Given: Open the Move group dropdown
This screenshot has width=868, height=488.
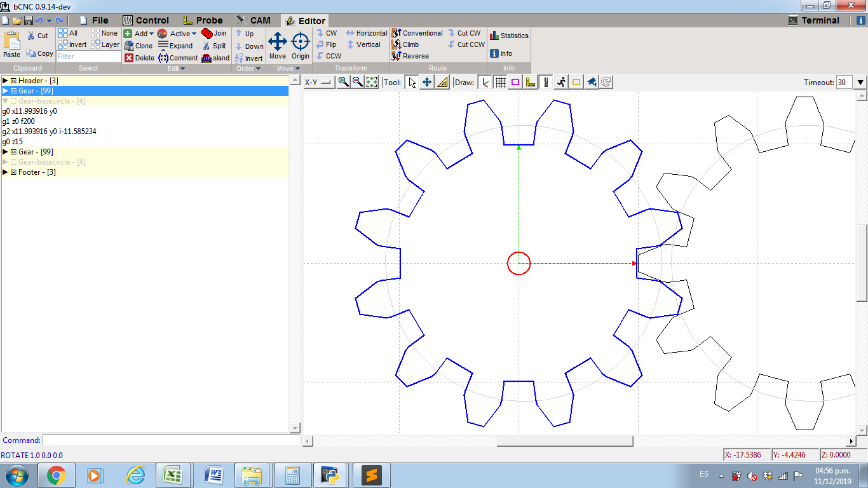Looking at the screenshot, I should 288,69.
